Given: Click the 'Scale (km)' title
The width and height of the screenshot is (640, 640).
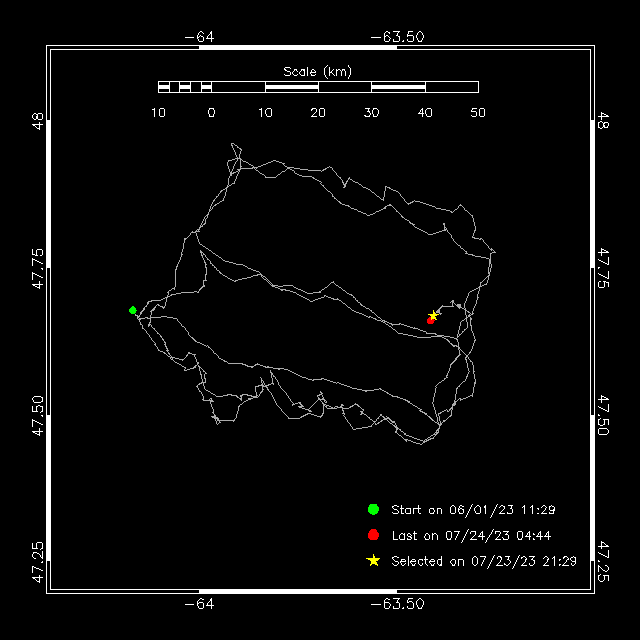Looking at the screenshot, I should coord(318,72).
